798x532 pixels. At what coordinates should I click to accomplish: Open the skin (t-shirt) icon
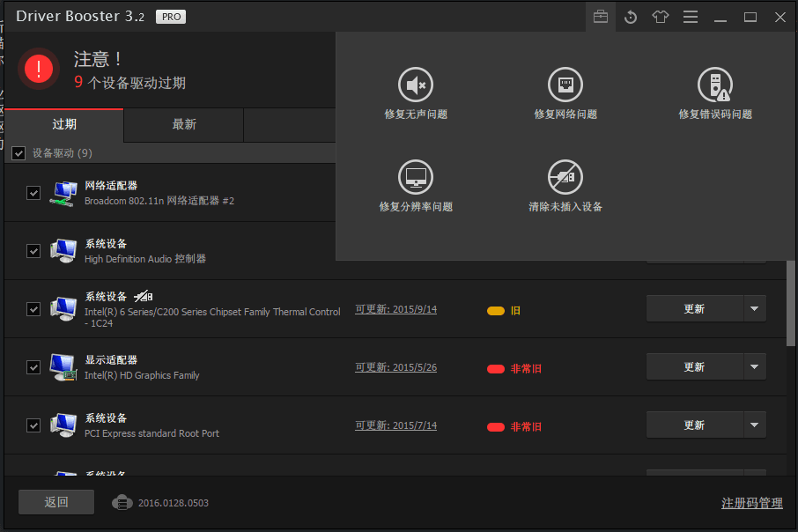[660, 17]
